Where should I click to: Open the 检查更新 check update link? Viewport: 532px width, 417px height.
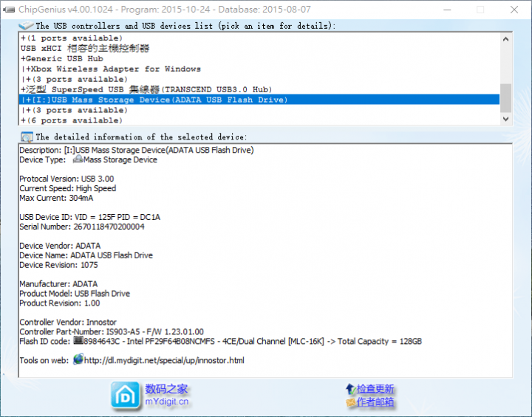375,389
